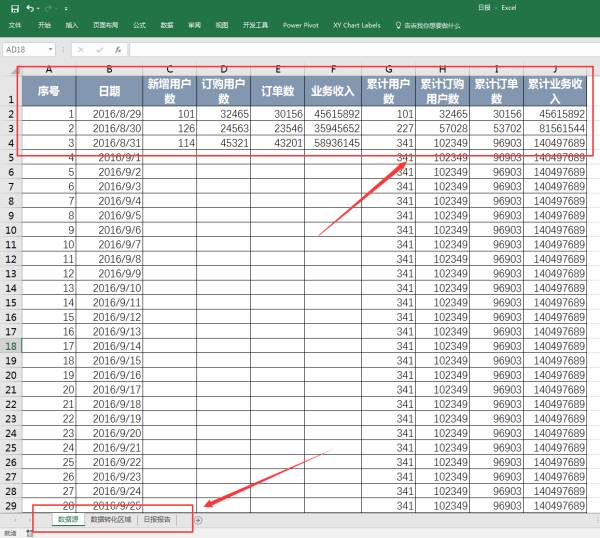Open the Power Pivot ribbon tab
600x538 pixels.
tap(300, 25)
